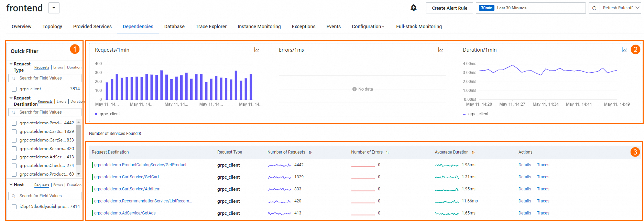Open the Events tab
This screenshot has height=221, width=644.
[334, 27]
